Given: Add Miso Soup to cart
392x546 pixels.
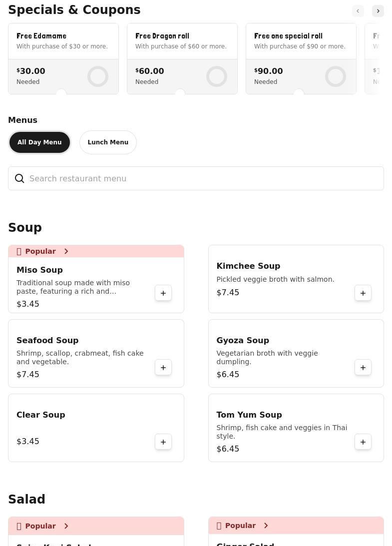Looking at the screenshot, I should pos(163,293).
